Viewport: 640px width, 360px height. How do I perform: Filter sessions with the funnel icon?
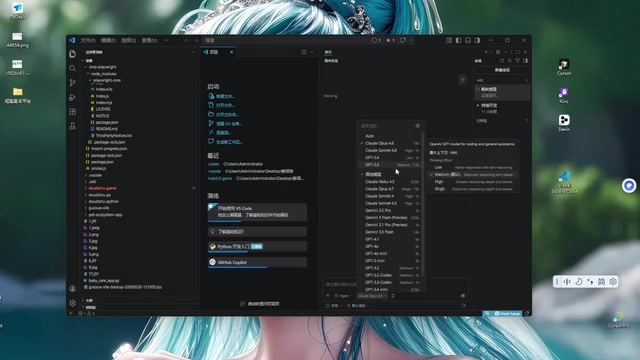(518, 61)
